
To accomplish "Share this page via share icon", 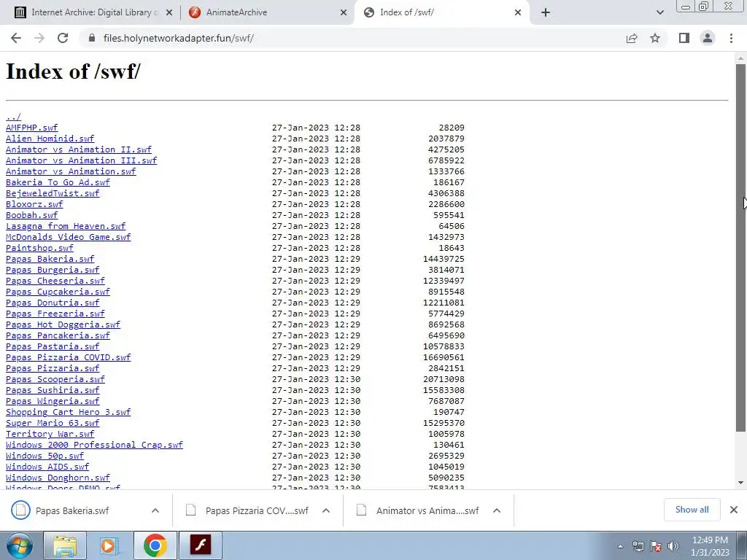I will click(x=632, y=38).
